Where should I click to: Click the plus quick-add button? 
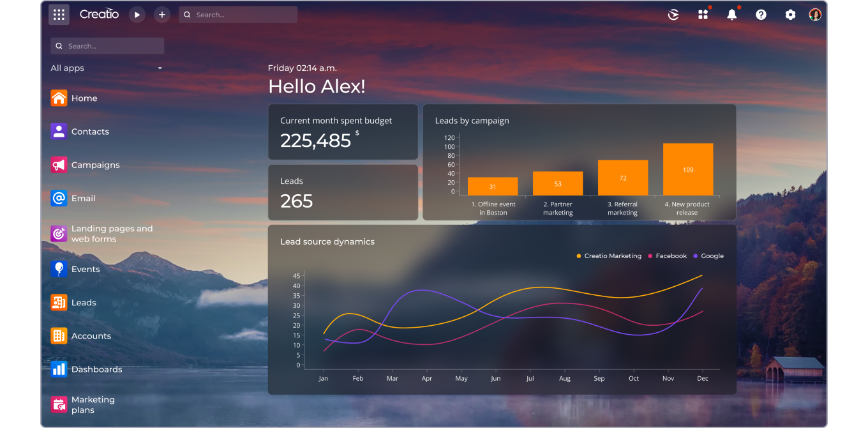click(162, 15)
